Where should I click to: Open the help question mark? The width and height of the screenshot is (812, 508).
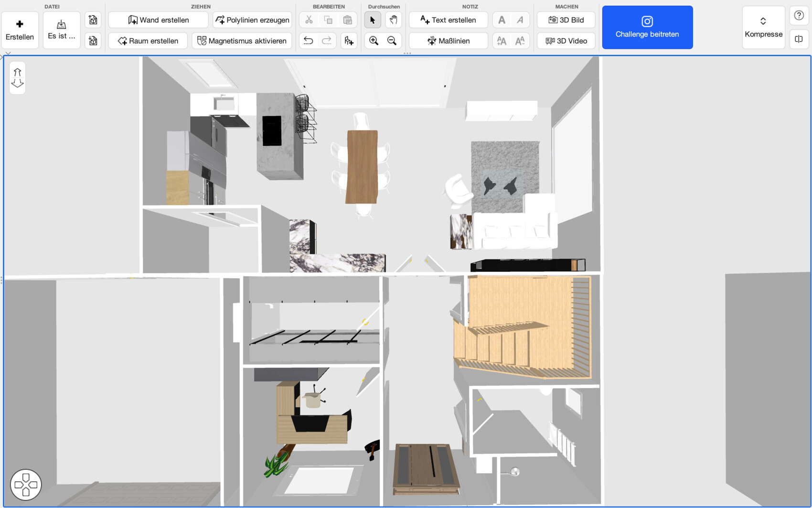pos(799,15)
